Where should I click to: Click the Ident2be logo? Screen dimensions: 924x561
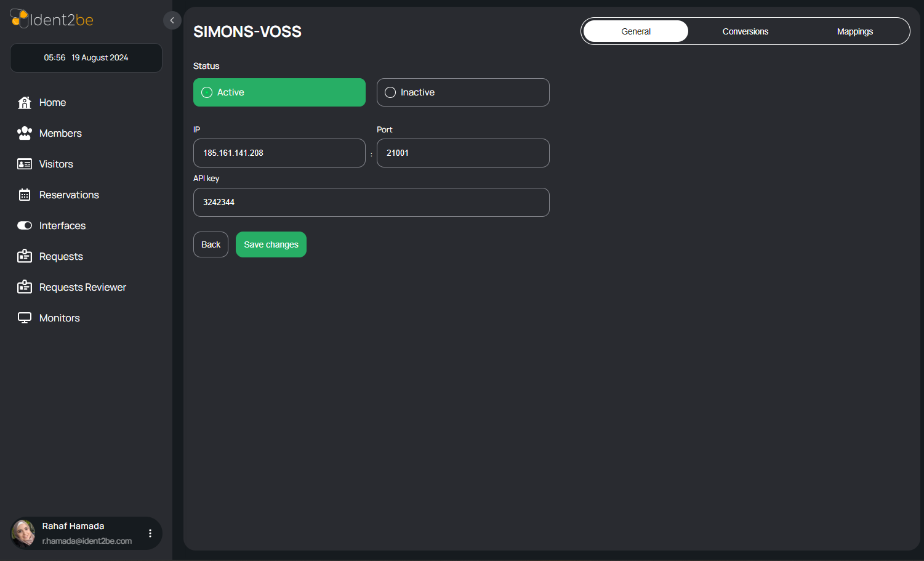click(52, 19)
